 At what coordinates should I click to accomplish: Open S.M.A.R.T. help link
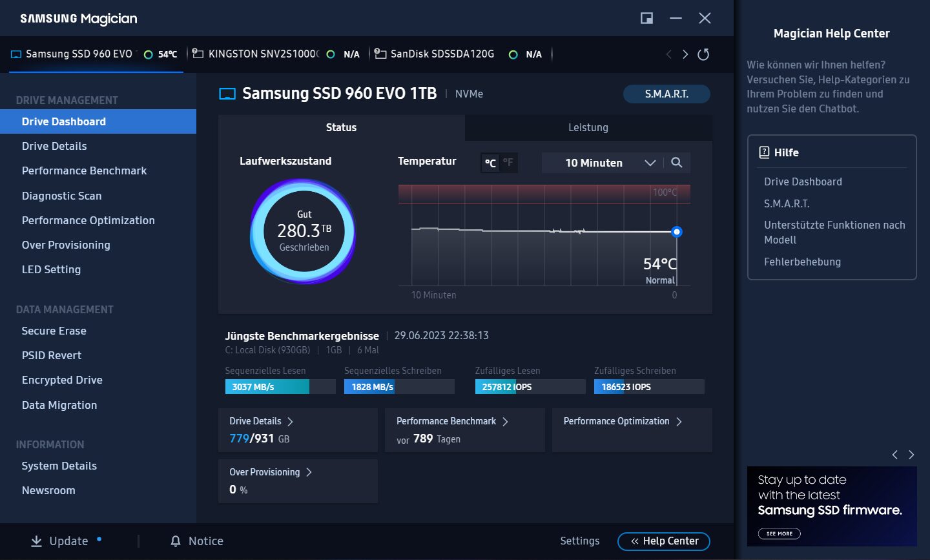click(x=787, y=203)
